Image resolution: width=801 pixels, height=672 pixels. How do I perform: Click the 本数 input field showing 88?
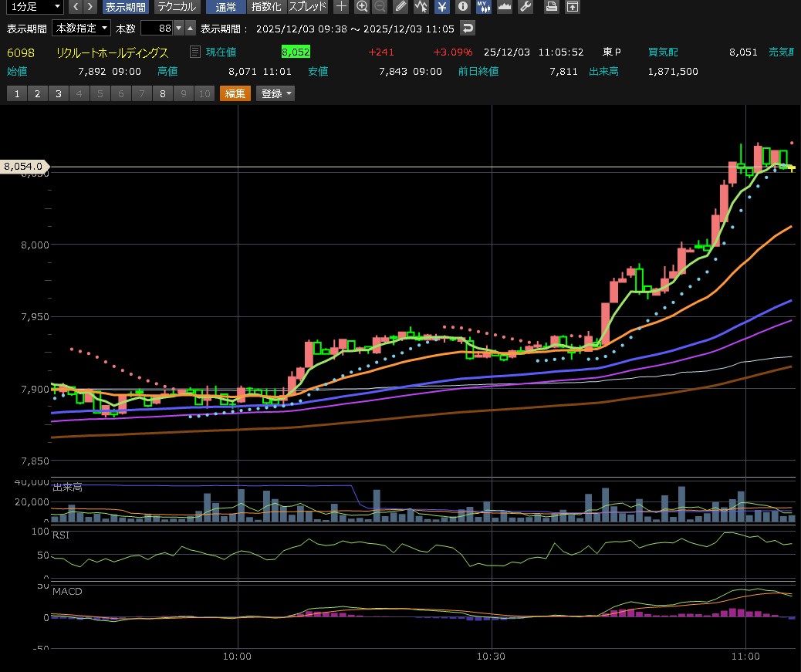pyautogui.click(x=157, y=29)
